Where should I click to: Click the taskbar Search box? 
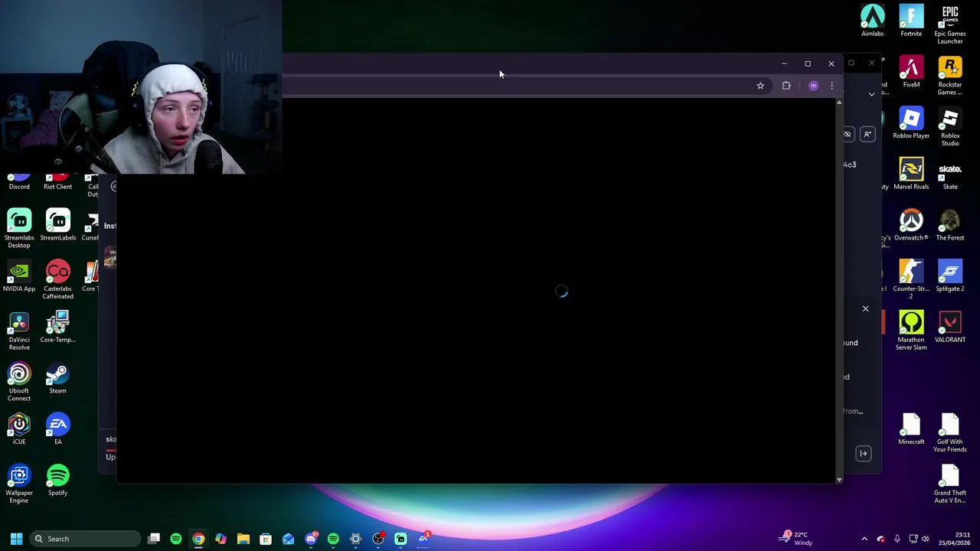(86, 539)
